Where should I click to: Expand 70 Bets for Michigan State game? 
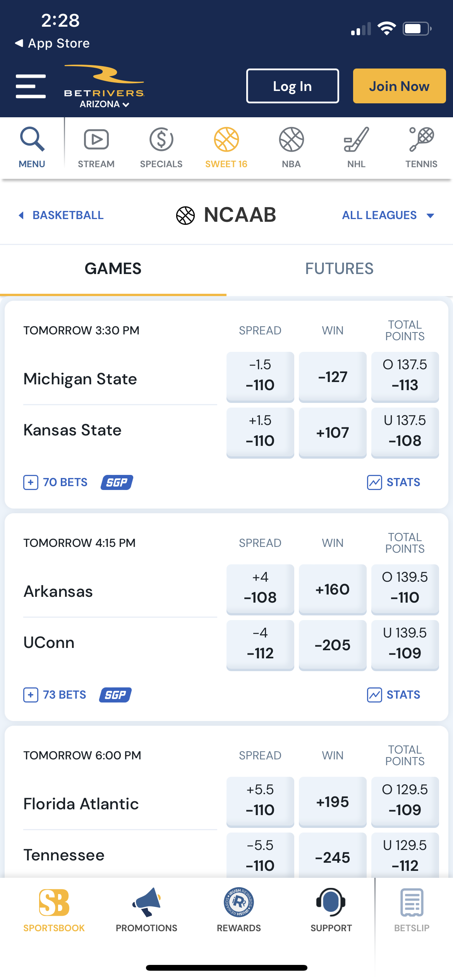(x=55, y=482)
